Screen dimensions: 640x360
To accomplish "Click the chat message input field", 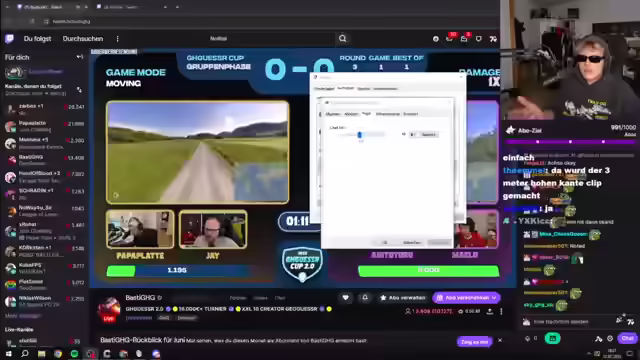I will pyautogui.click(x=569, y=322).
